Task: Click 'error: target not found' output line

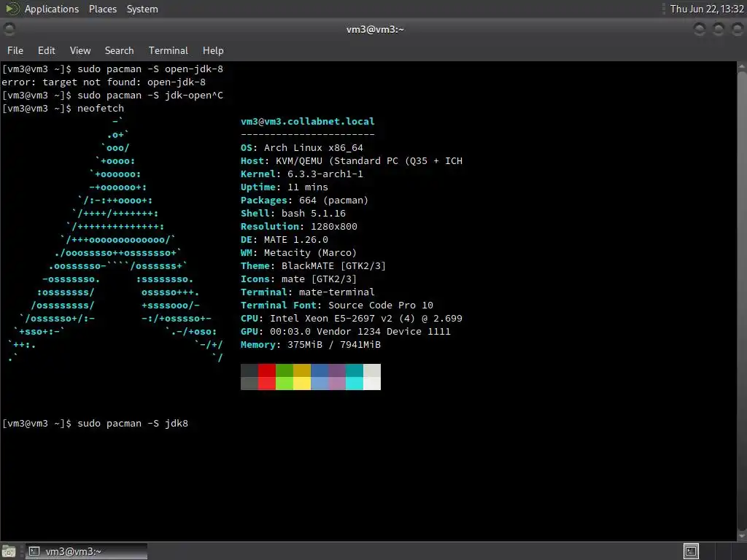Action: (x=104, y=82)
